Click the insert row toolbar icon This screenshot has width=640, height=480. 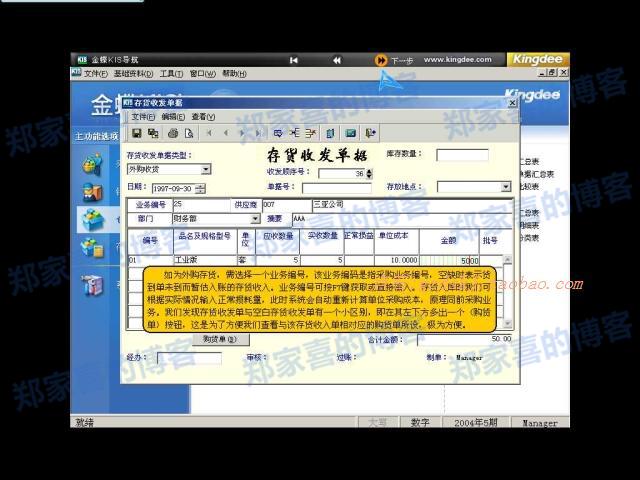point(294,133)
